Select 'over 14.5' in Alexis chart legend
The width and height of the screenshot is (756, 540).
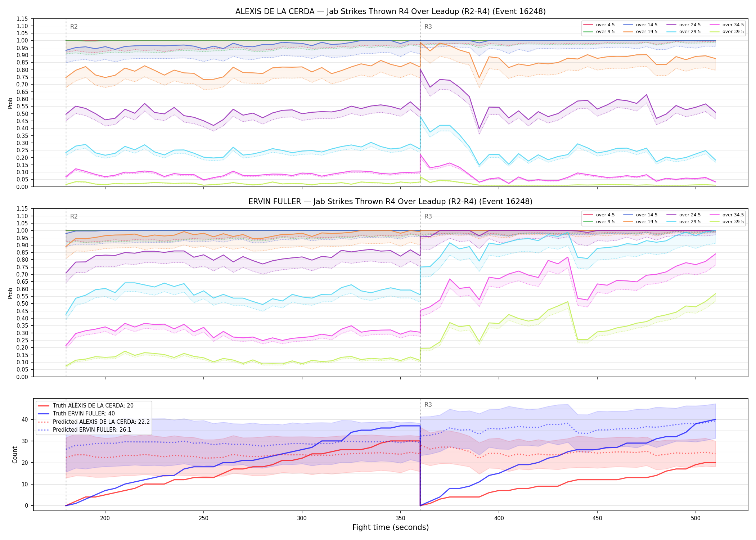[640, 25]
